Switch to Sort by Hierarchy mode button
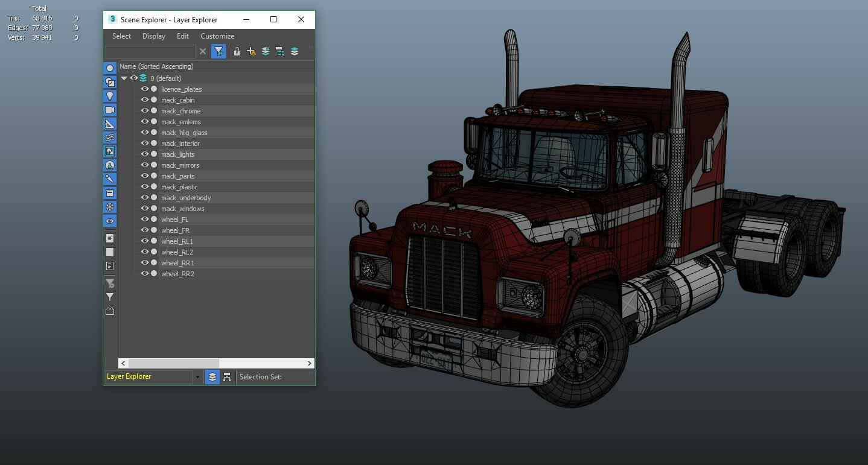 [x=227, y=377]
